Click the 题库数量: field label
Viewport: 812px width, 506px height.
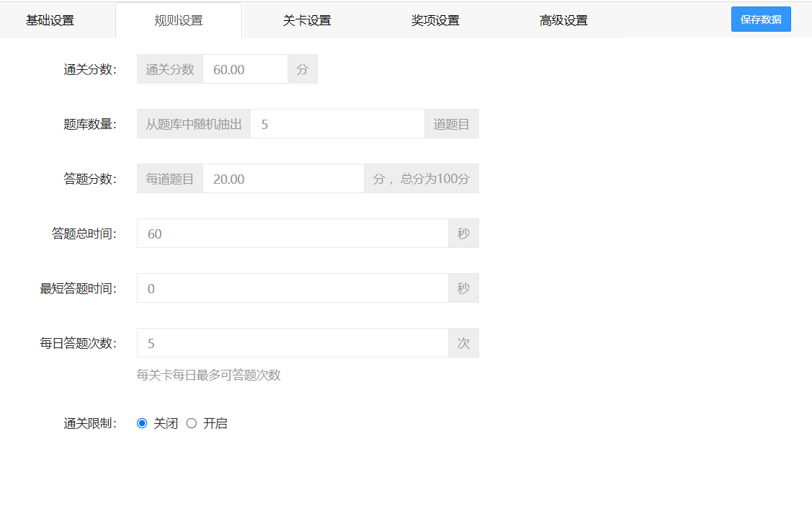(90, 124)
